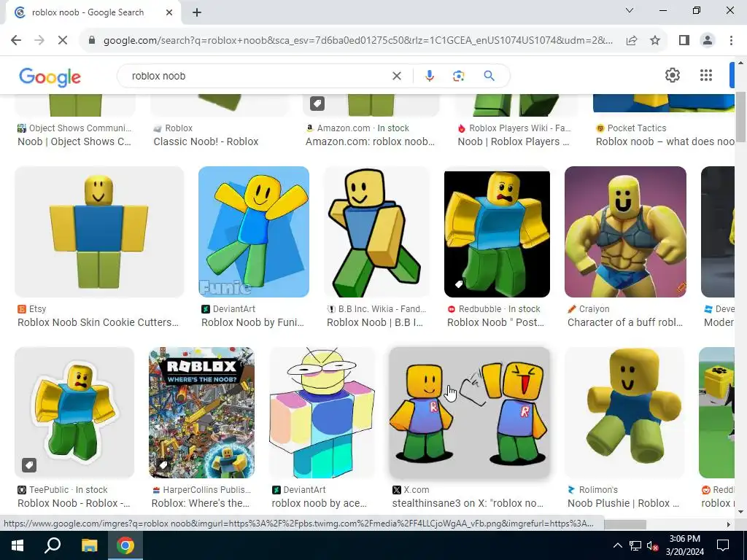Screen dimensions: 747x560
Task: Open Windows taskbar search
Action: pyautogui.click(x=53, y=545)
